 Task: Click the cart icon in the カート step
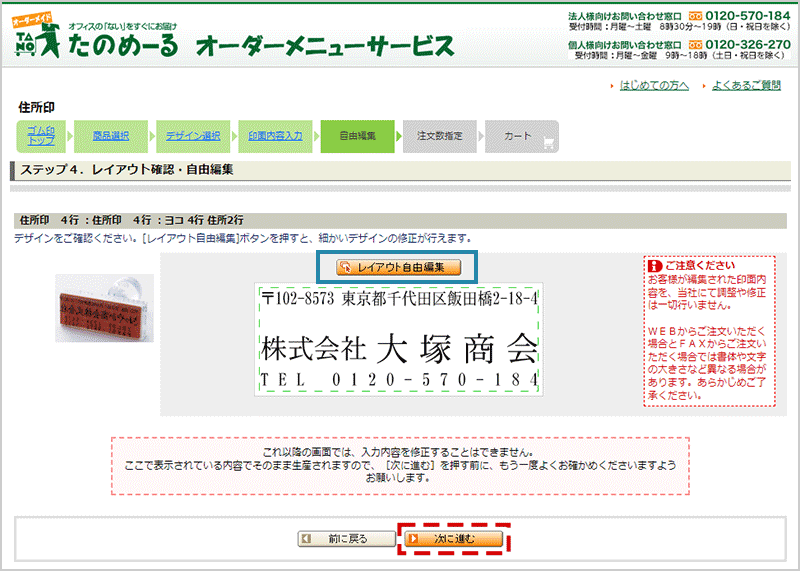(x=548, y=143)
